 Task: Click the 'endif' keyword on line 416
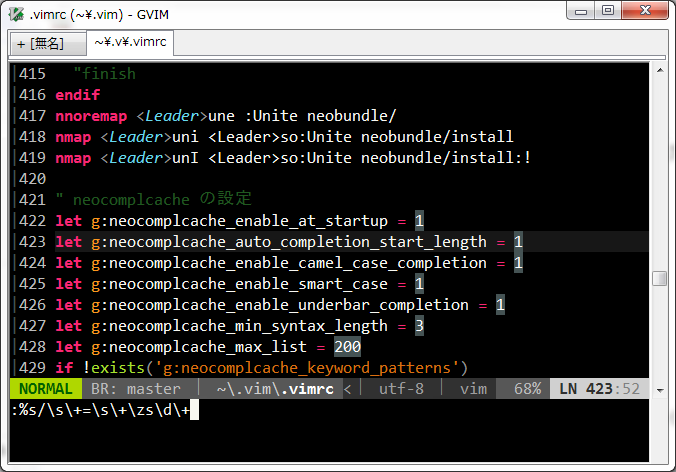[x=78, y=95]
